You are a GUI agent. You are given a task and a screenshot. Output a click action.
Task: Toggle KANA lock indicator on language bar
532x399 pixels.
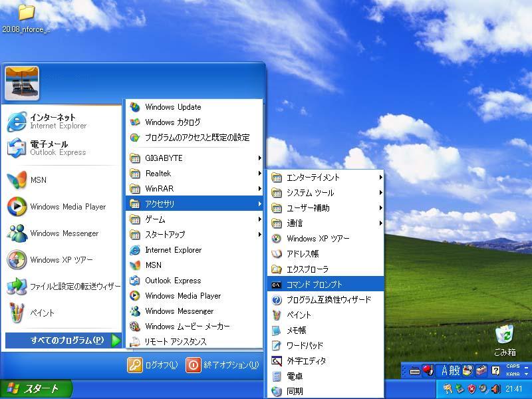[513, 374]
